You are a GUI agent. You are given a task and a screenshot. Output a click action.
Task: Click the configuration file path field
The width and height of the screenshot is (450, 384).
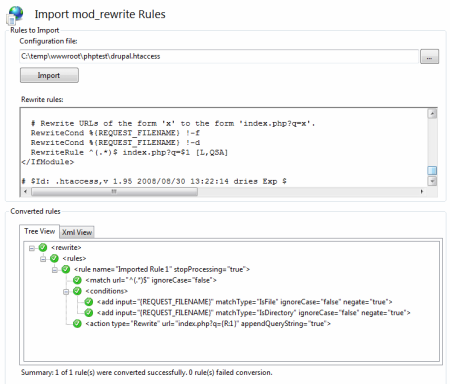coord(219,56)
